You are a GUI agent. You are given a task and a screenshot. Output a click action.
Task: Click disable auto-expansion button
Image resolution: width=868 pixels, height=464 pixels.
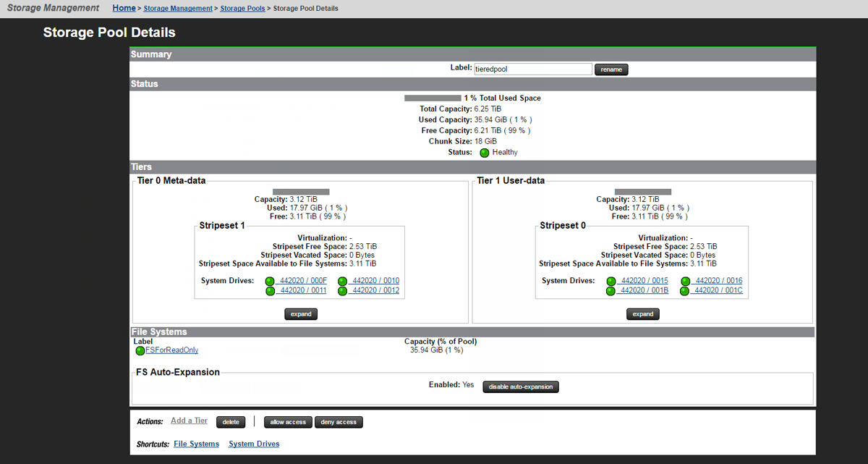pyautogui.click(x=521, y=387)
